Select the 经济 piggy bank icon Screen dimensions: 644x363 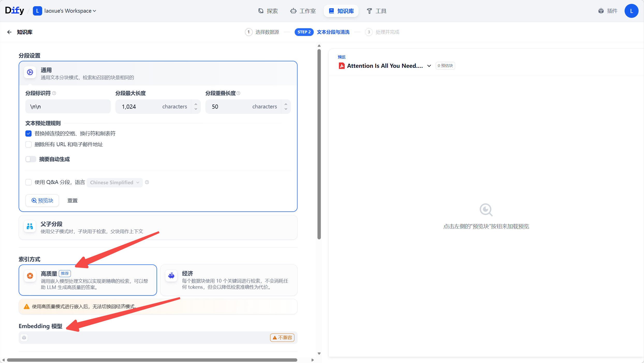pos(171,276)
